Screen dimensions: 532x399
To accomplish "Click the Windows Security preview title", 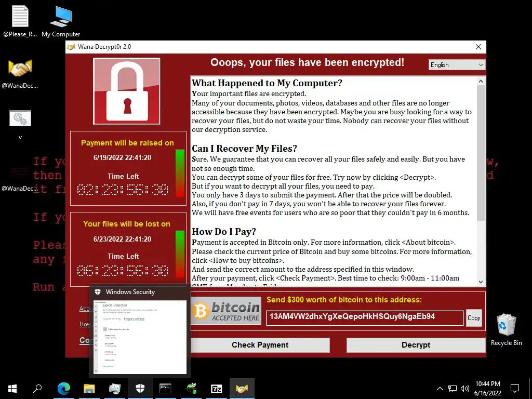I will click(130, 292).
